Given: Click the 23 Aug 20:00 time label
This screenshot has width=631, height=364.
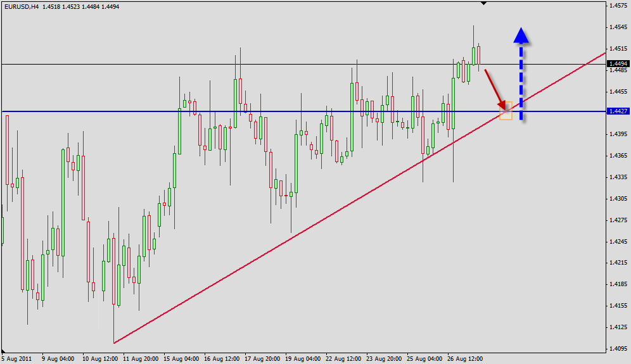Looking at the screenshot, I should click(x=384, y=359).
